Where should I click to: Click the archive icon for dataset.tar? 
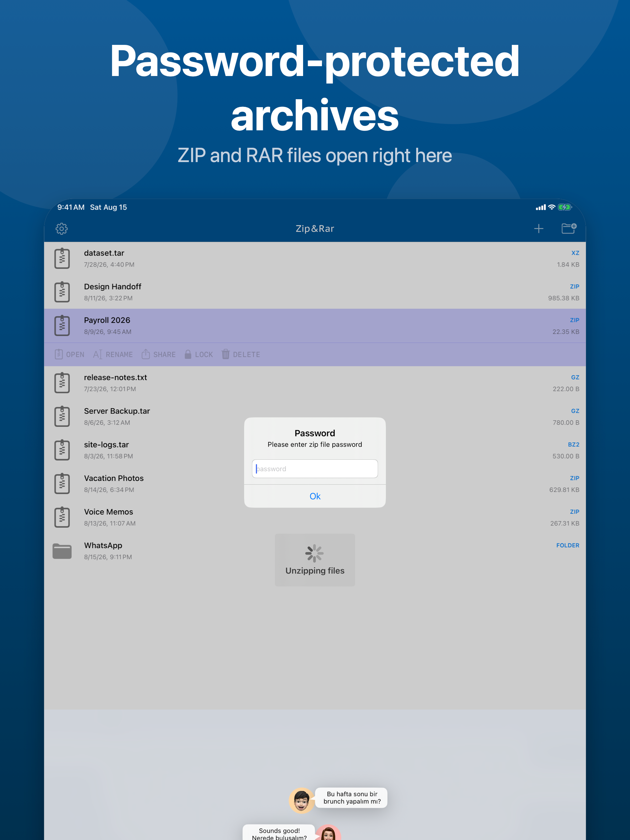[x=62, y=259]
